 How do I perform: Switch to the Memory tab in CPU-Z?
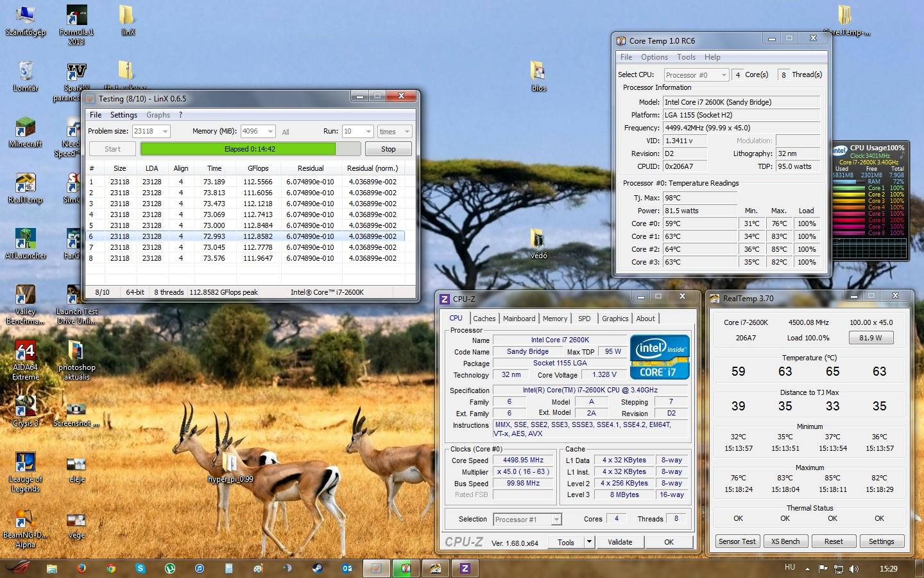click(x=555, y=319)
